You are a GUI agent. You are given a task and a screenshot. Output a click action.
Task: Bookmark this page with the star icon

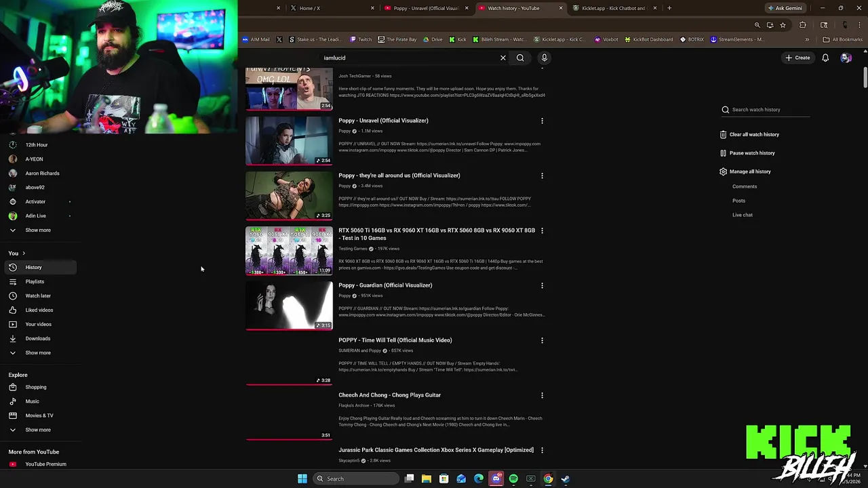pyautogui.click(x=783, y=25)
